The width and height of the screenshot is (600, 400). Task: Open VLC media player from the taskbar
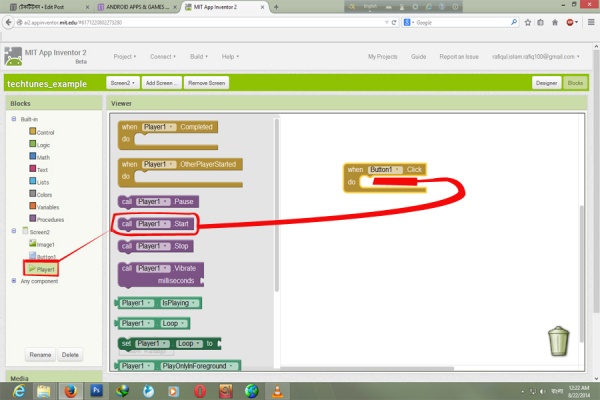[x=277, y=391]
